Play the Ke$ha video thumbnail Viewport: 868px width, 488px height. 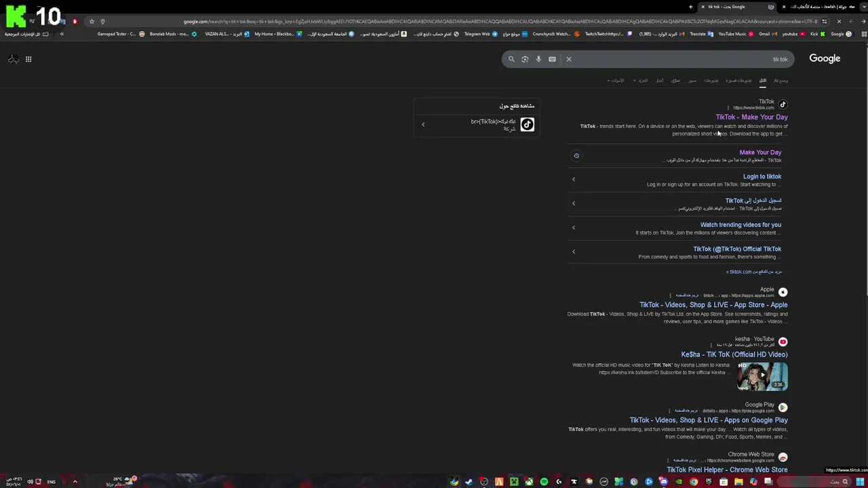pos(763,376)
